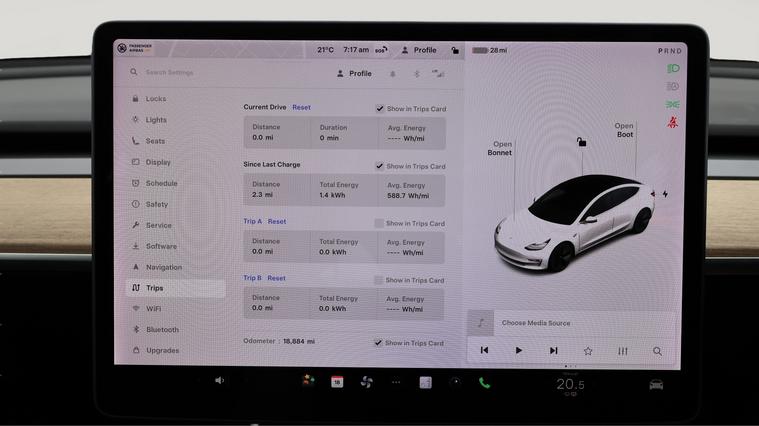This screenshot has height=426, width=759.
Task: Check Trip B Show in Trips Card
Action: [378, 280]
